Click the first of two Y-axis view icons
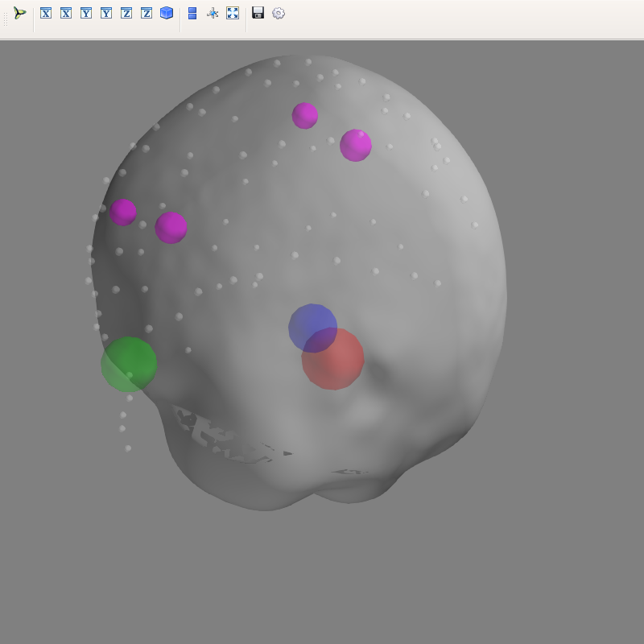 pyautogui.click(x=86, y=13)
